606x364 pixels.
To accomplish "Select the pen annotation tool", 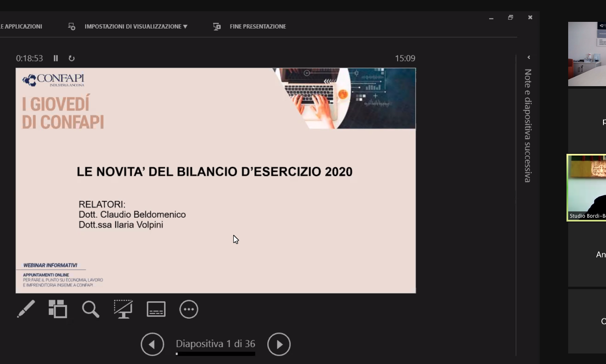I will pyautogui.click(x=26, y=309).
